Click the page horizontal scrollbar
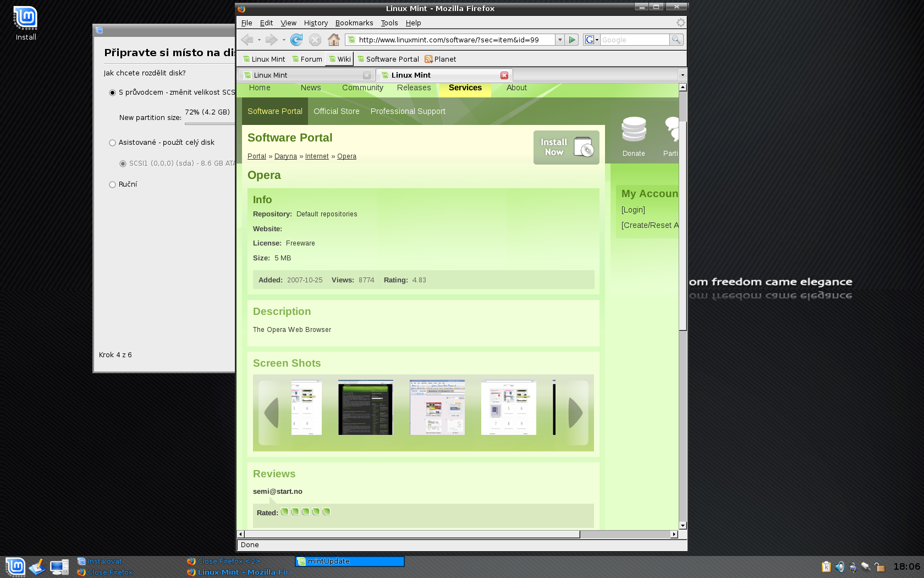The height and width of the screenshot is (578, 924). tap(413, 534)
